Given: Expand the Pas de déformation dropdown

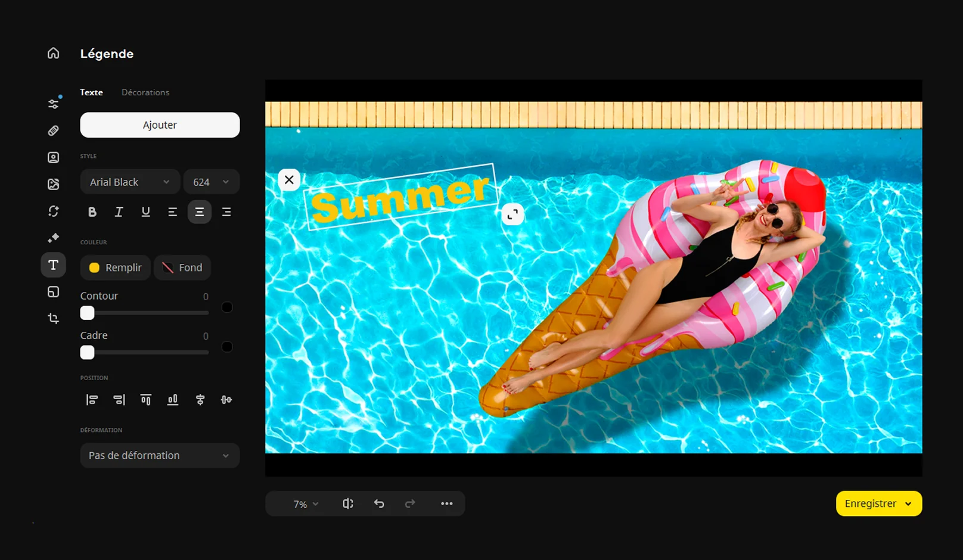Looking at the screenshot, I should (x=160, y=456).
